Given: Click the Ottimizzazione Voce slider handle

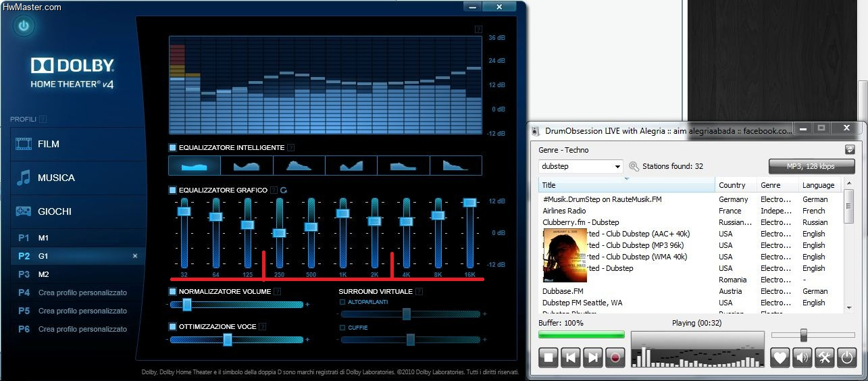Looking at the screenshot, I should (x=228, y=340).
